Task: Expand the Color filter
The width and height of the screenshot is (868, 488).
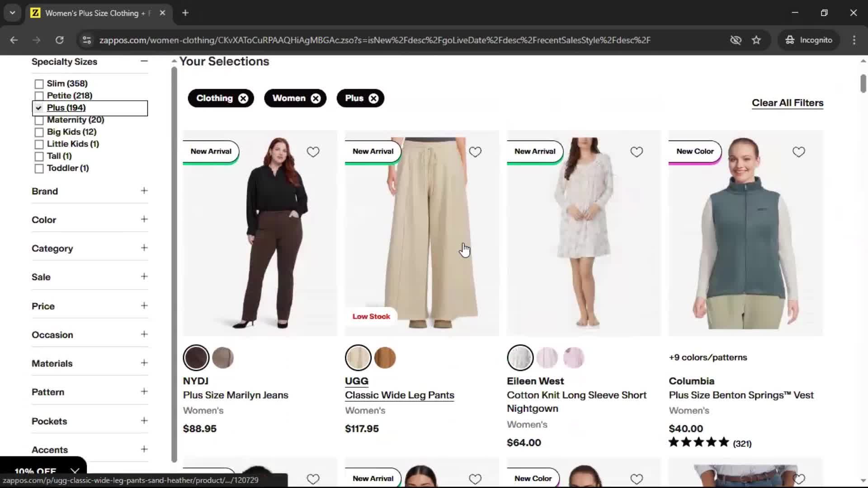Action: tap(144, 219)
